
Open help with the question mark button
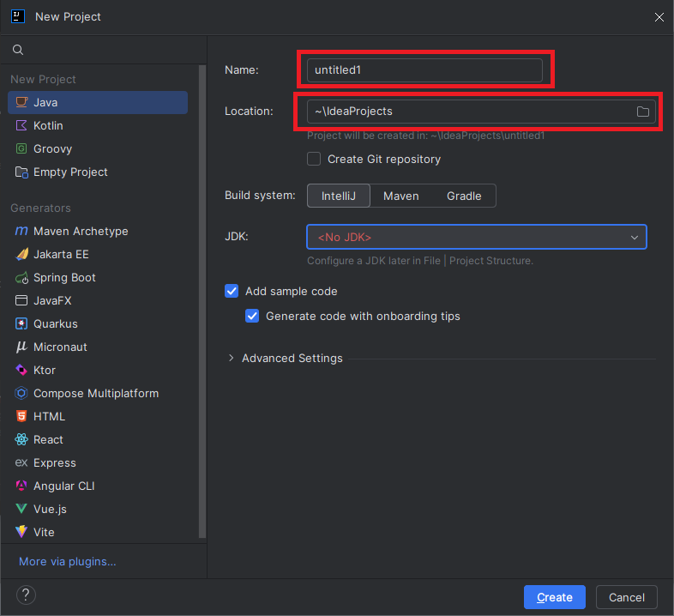pyautogui.click(x=26, y=595)
